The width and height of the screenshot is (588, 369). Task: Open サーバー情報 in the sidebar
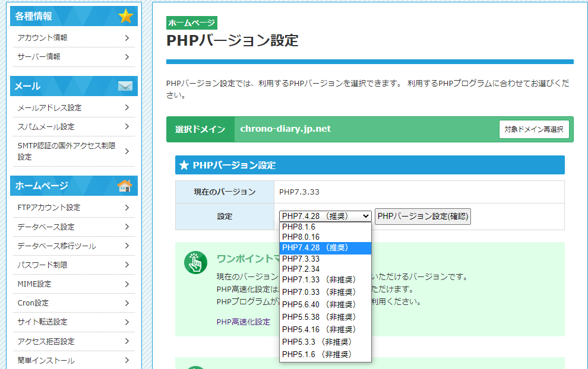coord(74,57)
